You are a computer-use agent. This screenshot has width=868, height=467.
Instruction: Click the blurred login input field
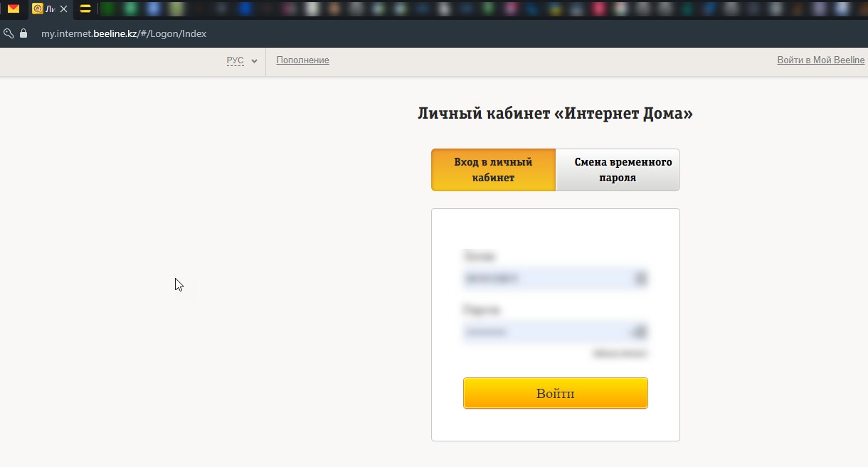pyautogui.click(x=555, y=278)
